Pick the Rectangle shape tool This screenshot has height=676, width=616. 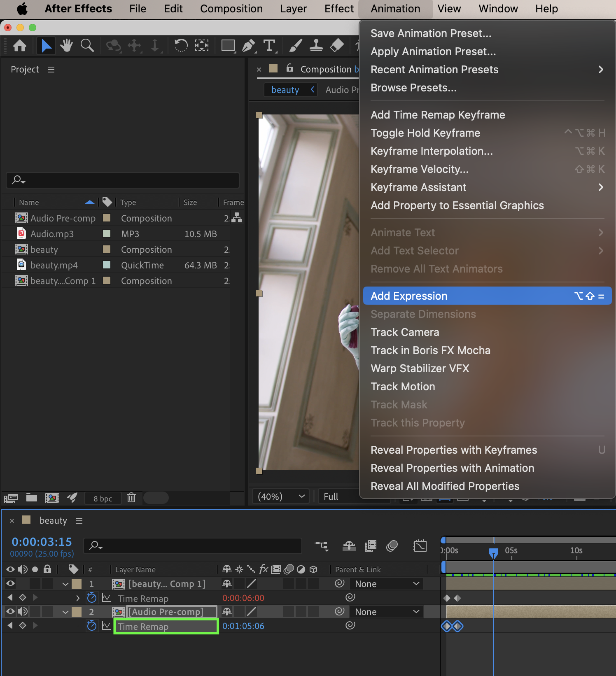(x=228, y=45)
